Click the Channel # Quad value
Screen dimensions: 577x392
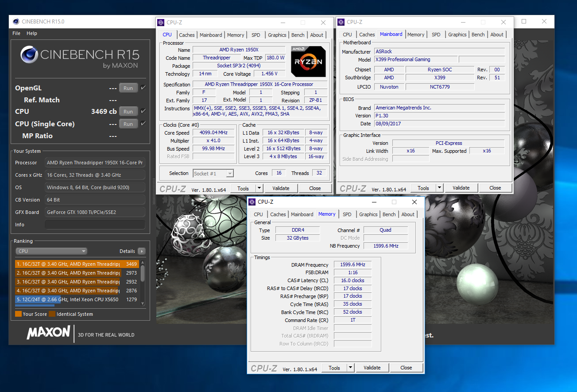click(385, 230)
